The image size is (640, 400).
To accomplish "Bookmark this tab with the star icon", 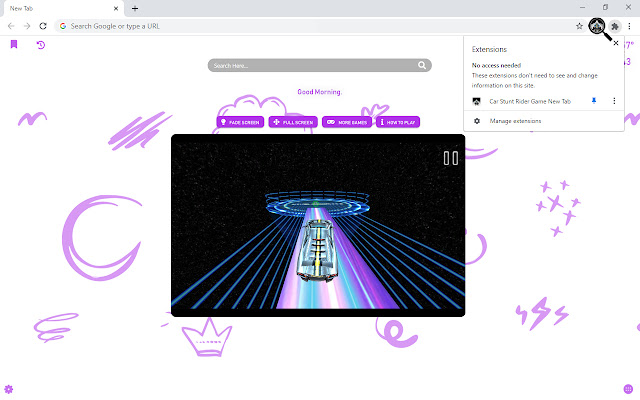I will click(x=579, y=26).
